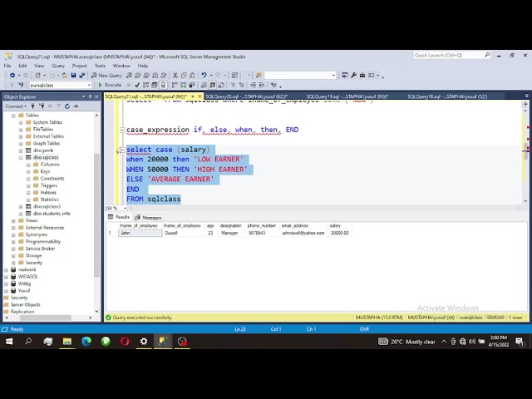The width and height of the screenshot is (532, 399).
Task: Click the Undo arrow icon
Action: point(204,76)
